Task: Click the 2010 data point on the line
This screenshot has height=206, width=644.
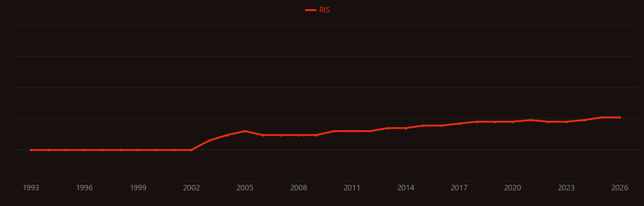Action: [334, 131]
